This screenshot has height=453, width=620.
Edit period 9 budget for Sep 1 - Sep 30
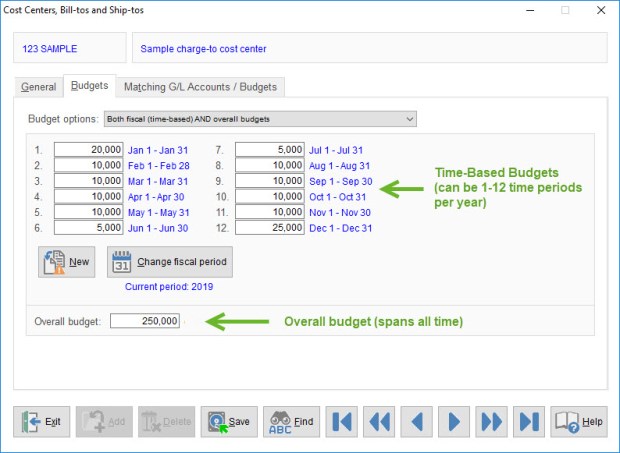tap(270, 181)
